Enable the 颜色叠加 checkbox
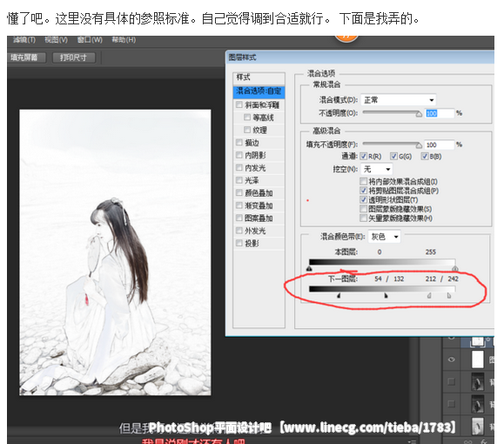The width and height of the screenshot is (504, 444). pyautogui.click(x=239, y=192)
